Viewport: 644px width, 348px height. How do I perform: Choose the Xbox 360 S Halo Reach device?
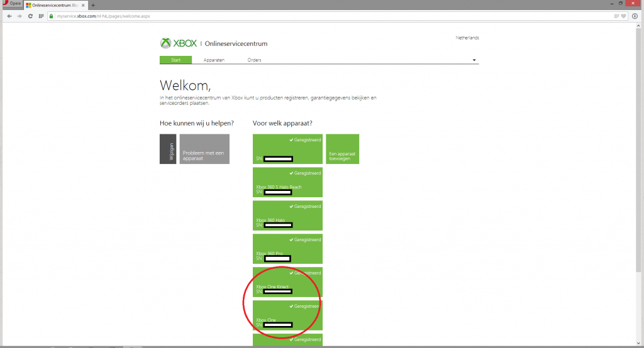click(287, 182)
